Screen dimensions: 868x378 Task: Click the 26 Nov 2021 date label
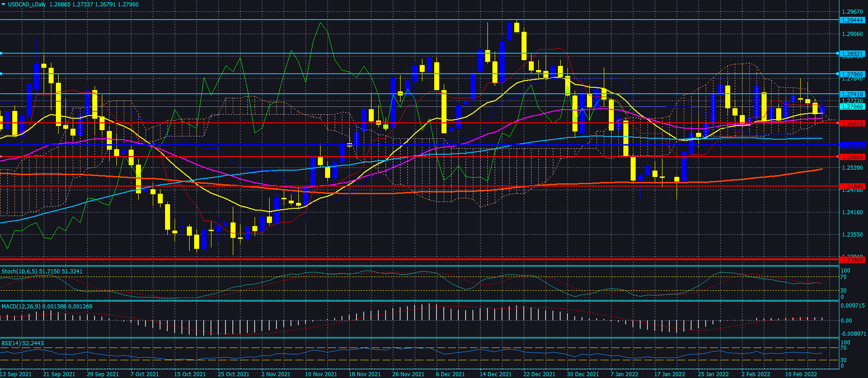[408, 374]
